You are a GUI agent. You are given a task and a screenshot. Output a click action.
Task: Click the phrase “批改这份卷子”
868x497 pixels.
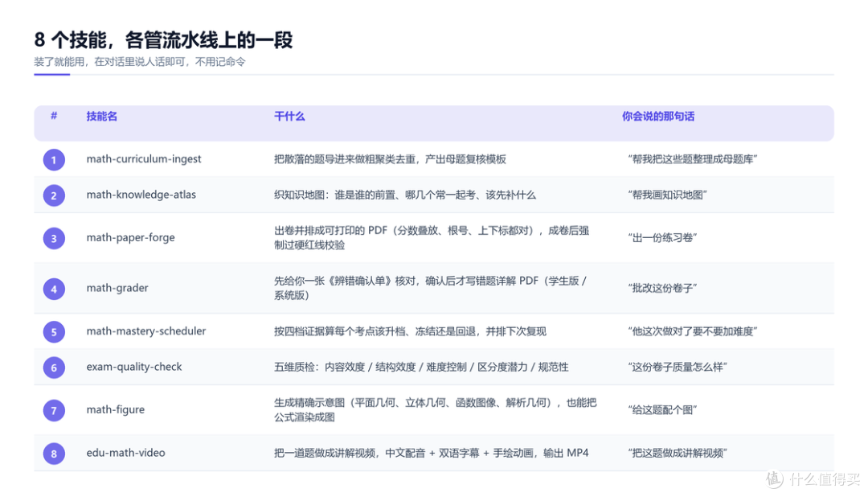tap(662, 288)
